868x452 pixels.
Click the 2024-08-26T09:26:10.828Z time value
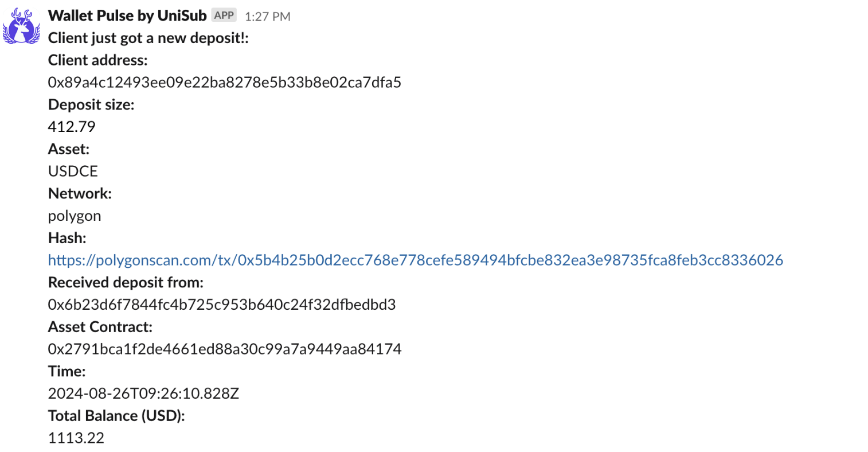pyautogui.click(x=143, y=393)
